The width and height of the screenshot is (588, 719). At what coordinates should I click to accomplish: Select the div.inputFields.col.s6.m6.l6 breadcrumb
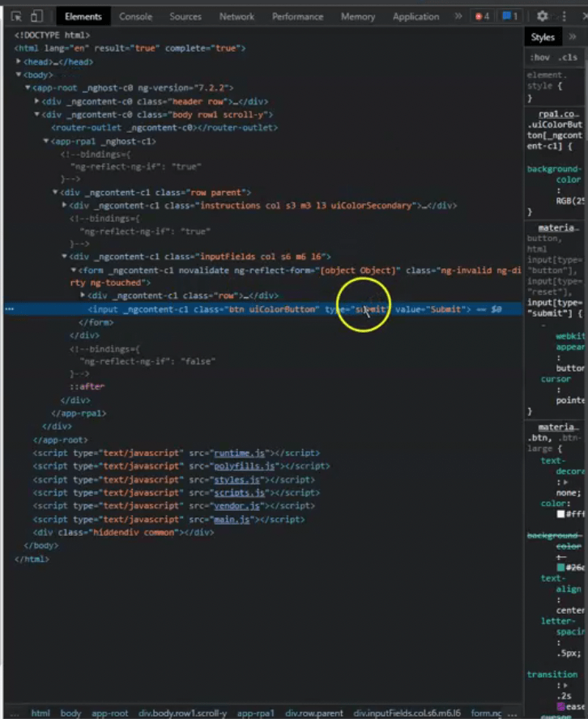click(407, 713)
